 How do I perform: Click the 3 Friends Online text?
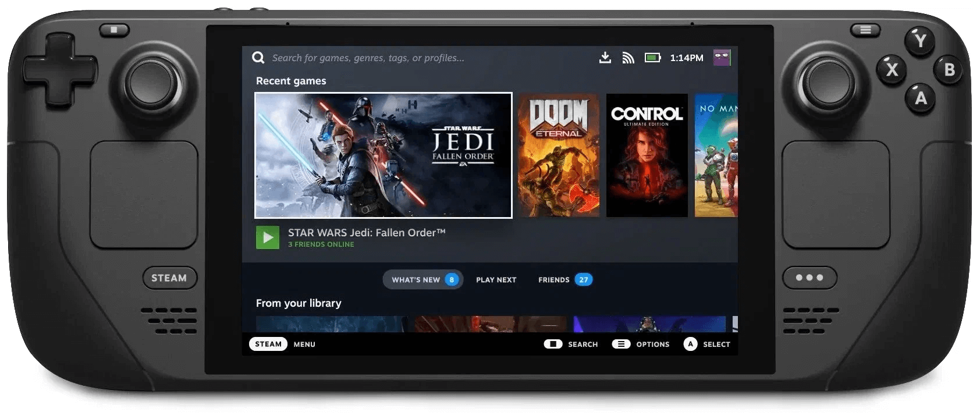tap(321, 244)
